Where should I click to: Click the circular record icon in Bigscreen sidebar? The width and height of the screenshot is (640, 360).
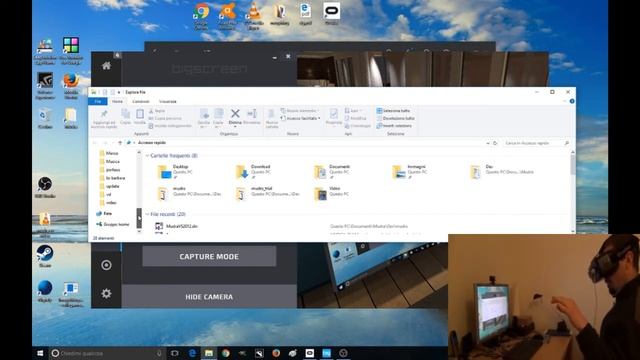pos(106,265)
